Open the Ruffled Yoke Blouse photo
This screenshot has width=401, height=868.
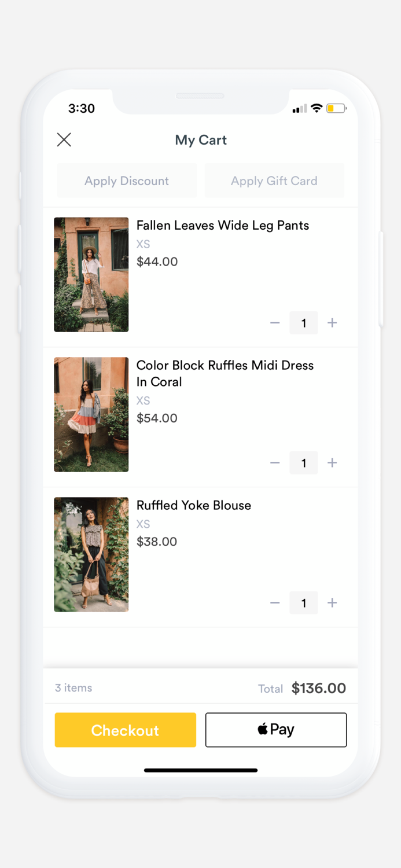[x=91, y=554]
